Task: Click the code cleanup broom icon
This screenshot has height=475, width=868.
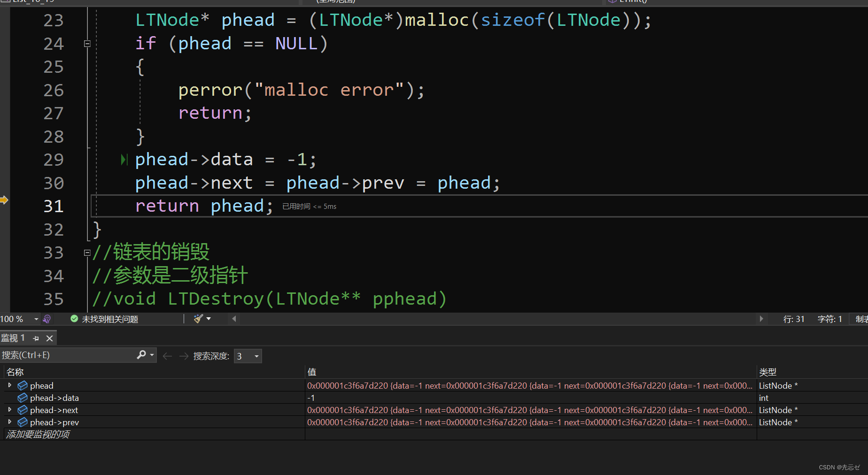Action: coord(198,319)
